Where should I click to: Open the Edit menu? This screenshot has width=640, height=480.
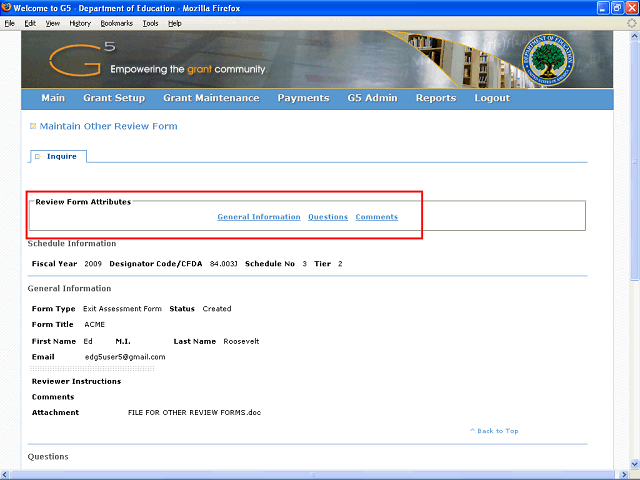pos(30,23)
